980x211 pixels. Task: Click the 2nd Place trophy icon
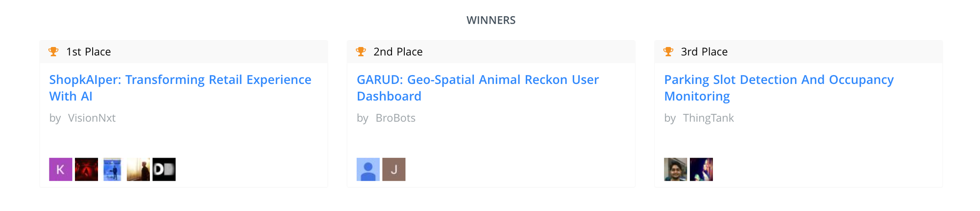[361, 52]
